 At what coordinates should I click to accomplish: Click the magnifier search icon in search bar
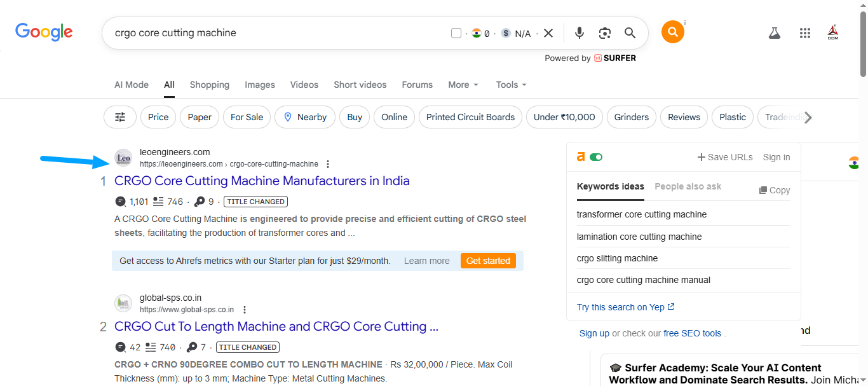[x=630, y=33]
